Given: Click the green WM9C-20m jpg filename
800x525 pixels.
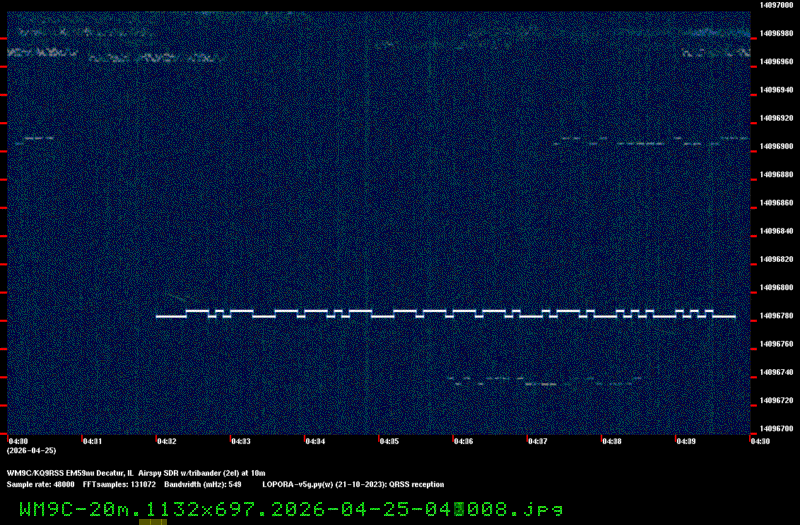Looking at the screenshot, I should tap(291, 509).
